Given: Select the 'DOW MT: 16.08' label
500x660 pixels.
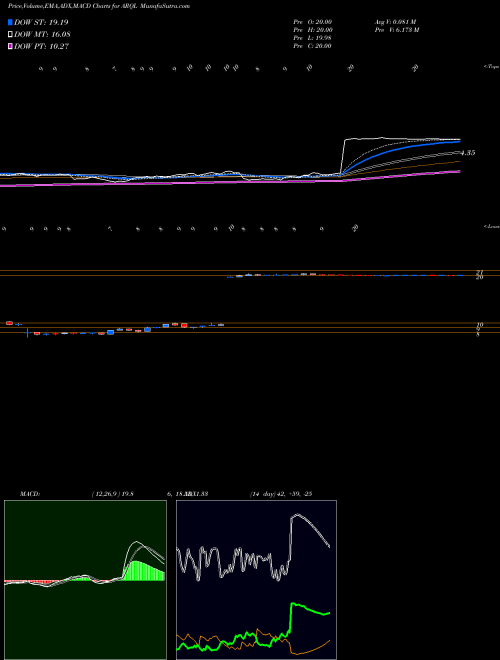Looking at the screenshot, I should [x=42, y=35].
